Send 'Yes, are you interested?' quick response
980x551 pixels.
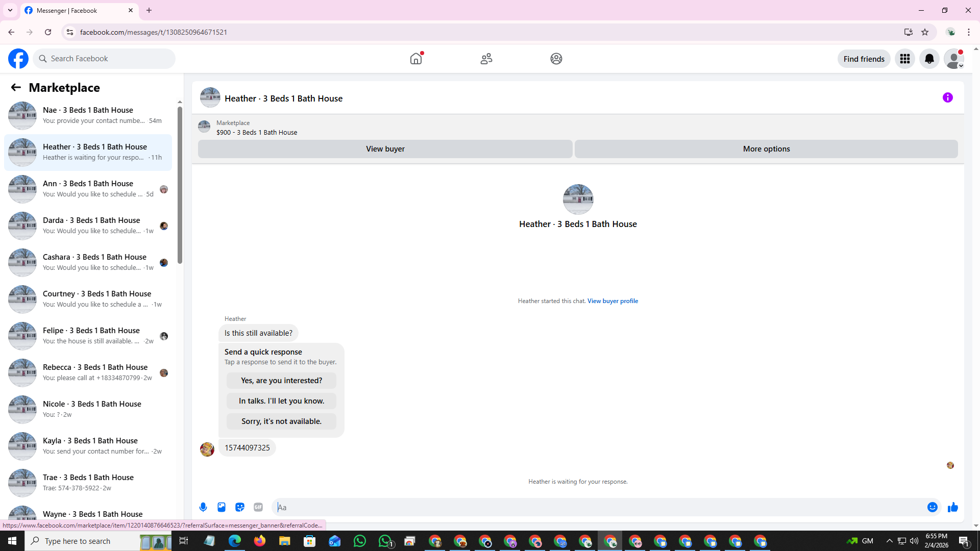pyautogui.click(x=281, y=381)
